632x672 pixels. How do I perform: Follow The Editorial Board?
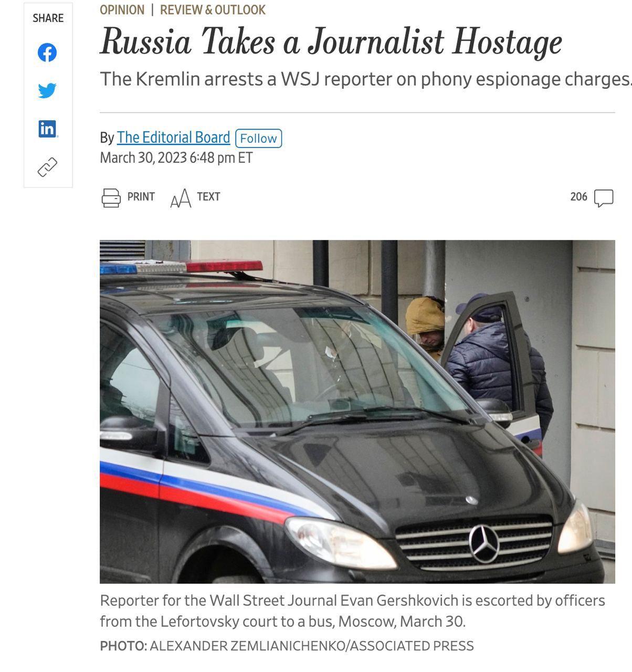tap(259, 138)
